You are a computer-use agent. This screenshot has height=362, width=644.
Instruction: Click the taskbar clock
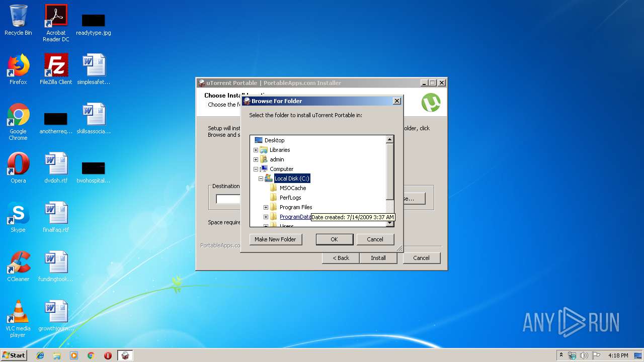click(x=618, y=355)
